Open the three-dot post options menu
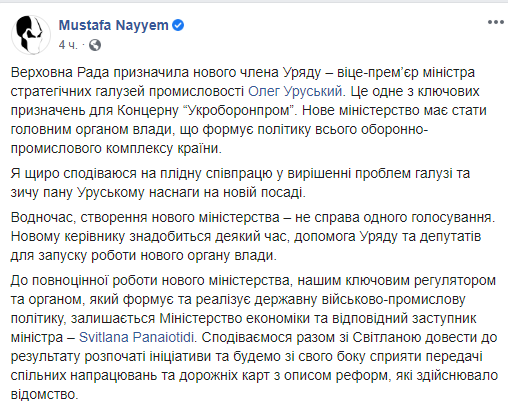Image resolution: width=508 pixels, height=408 pixels. (x=495, y=22)
